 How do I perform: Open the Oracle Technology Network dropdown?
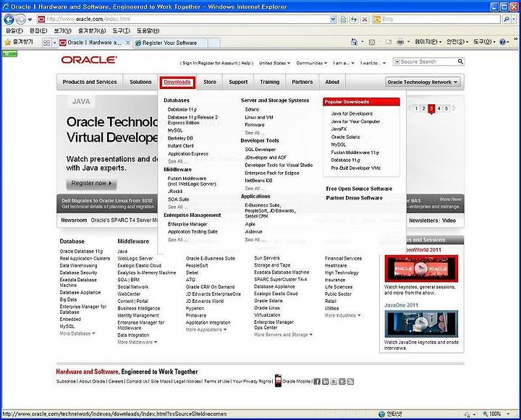(423, 82)
